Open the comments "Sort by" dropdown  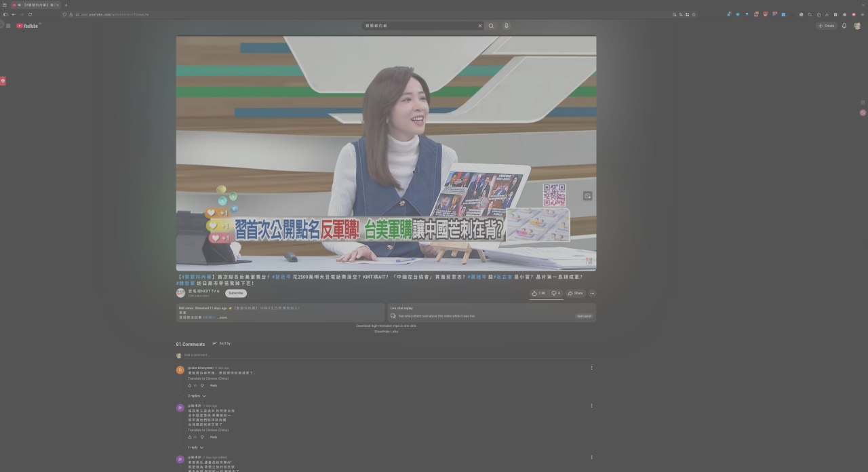[221, 343]
